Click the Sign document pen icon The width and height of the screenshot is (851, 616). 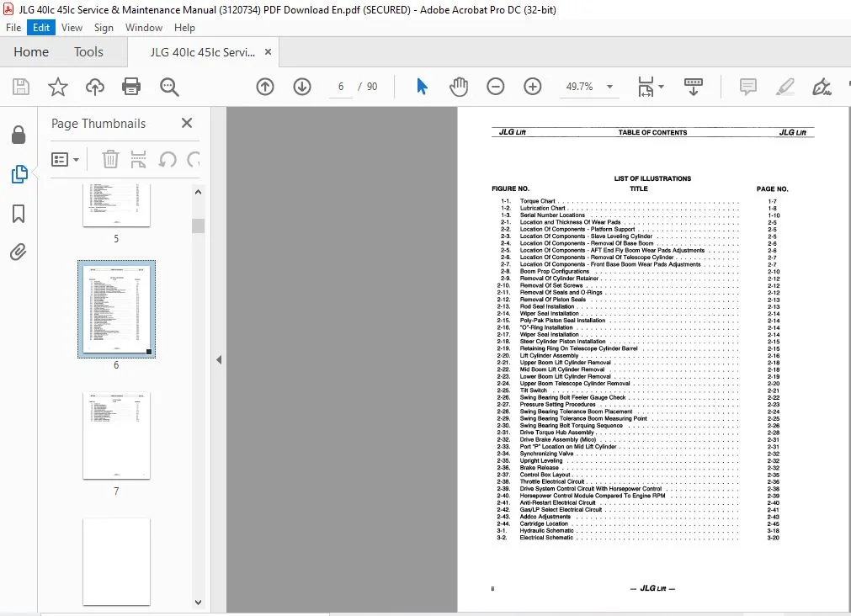(x=822, y=87)
